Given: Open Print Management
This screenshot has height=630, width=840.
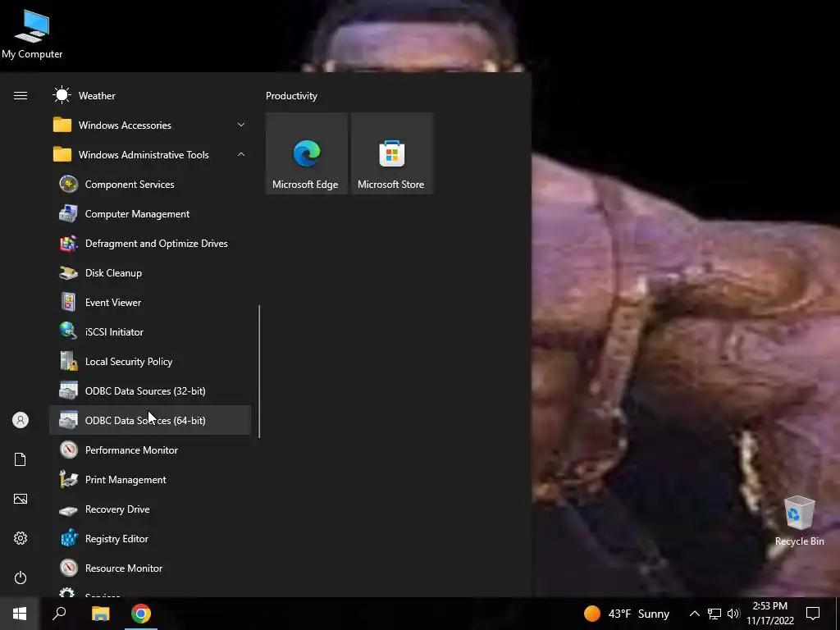Looking at the screenshot, I should (x=150, y=479).
